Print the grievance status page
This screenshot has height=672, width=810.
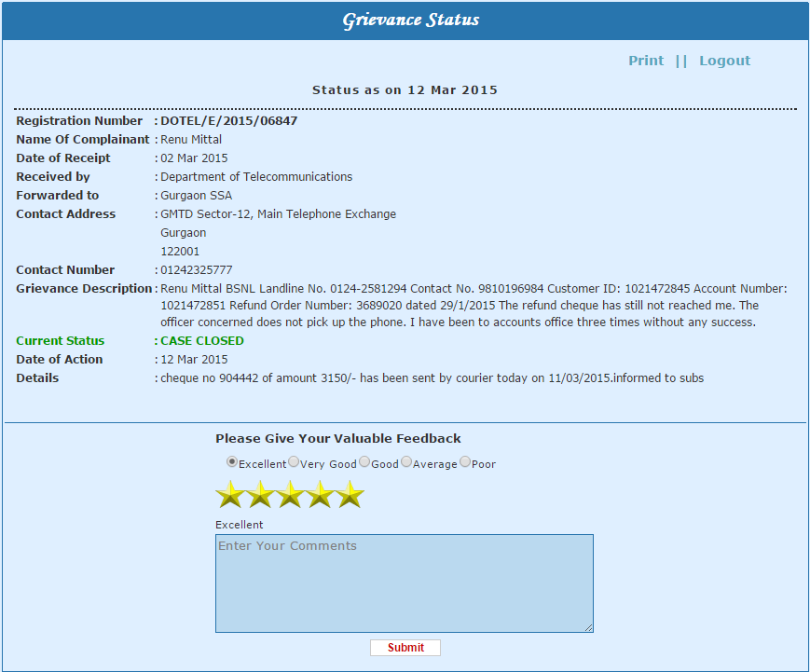tap(646, 61)
